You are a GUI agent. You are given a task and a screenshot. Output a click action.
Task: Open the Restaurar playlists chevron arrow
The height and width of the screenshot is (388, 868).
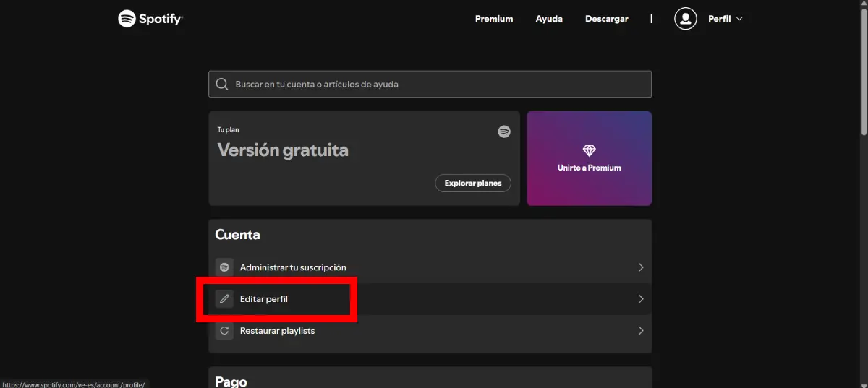click(x=640, y=331)
